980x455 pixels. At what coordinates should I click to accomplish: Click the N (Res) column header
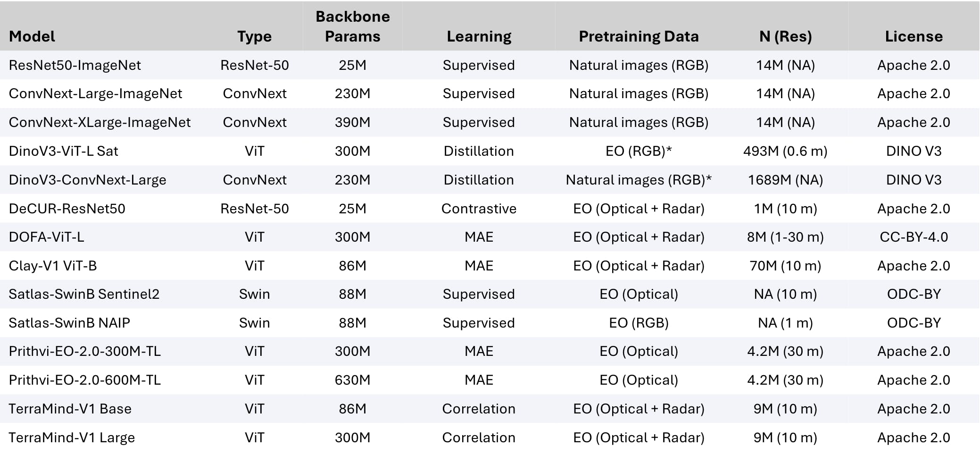coord(785,36)
